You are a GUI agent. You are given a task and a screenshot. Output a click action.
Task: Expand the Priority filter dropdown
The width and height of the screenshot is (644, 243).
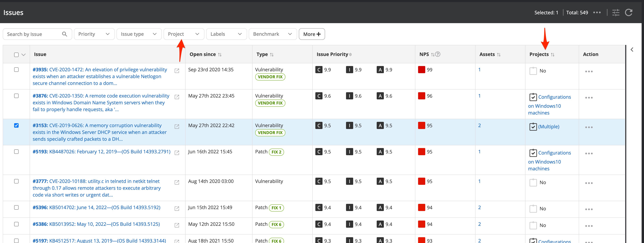(x=94, y=34)
